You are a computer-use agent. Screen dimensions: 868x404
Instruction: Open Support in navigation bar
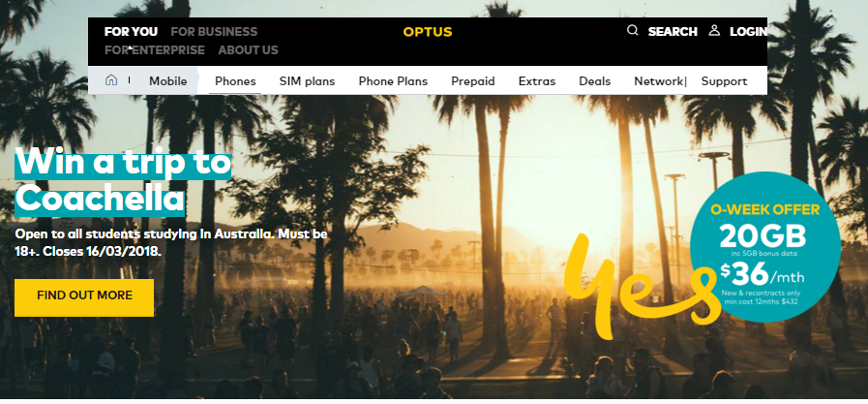tap(724, 81)
